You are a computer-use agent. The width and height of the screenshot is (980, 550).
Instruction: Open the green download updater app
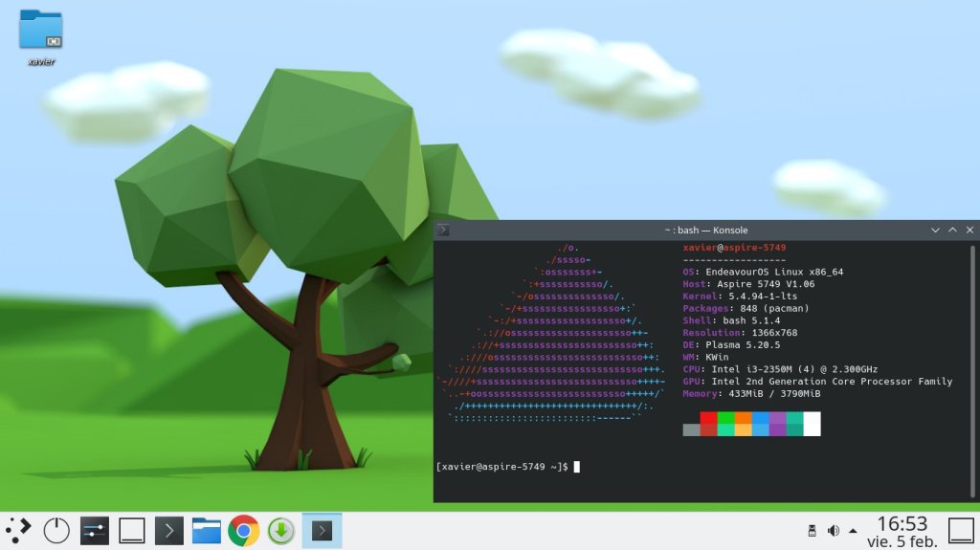280,530
